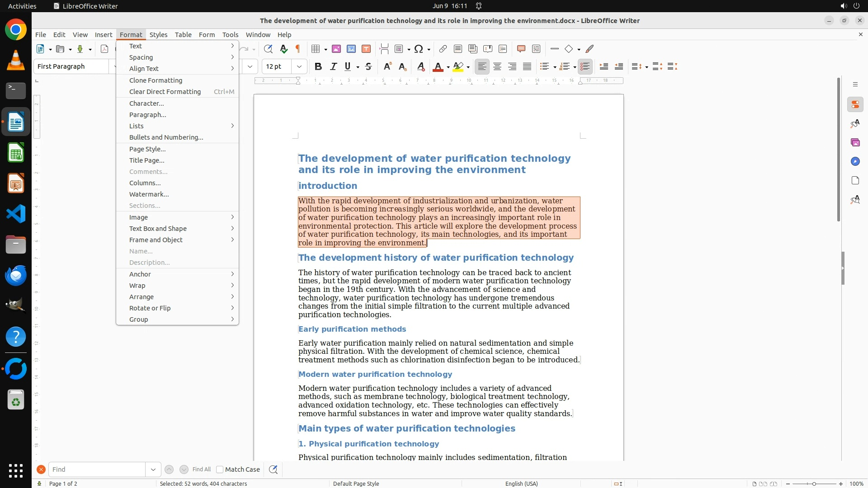Toggle the Align Right button
Image resolution: width=868 pixels, height=488 pixels.
(512, 66)
